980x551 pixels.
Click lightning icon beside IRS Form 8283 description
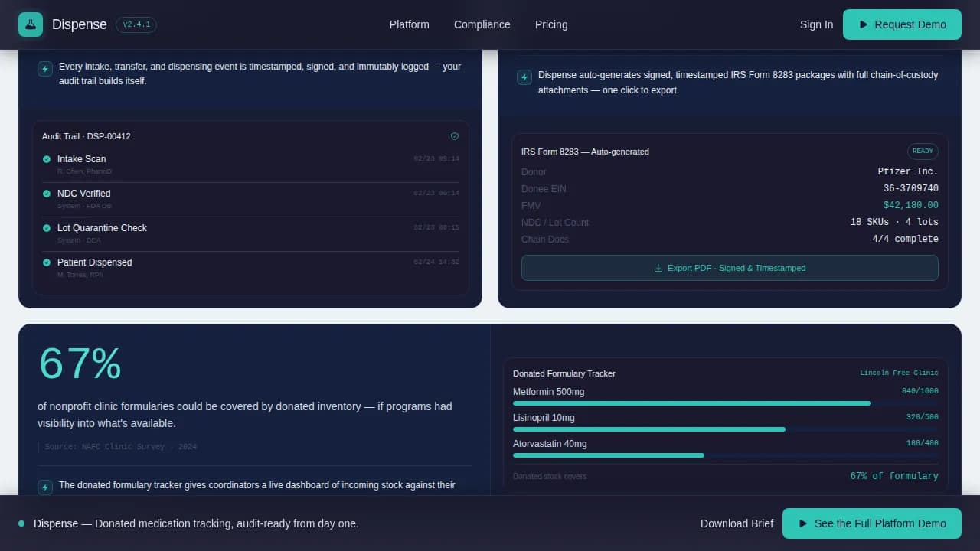(x=524, y=77)
